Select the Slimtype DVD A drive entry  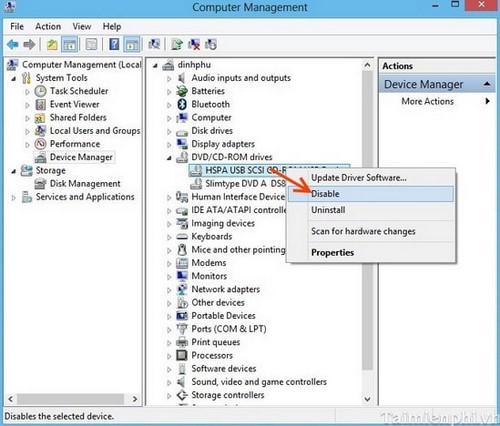point(245,183)
